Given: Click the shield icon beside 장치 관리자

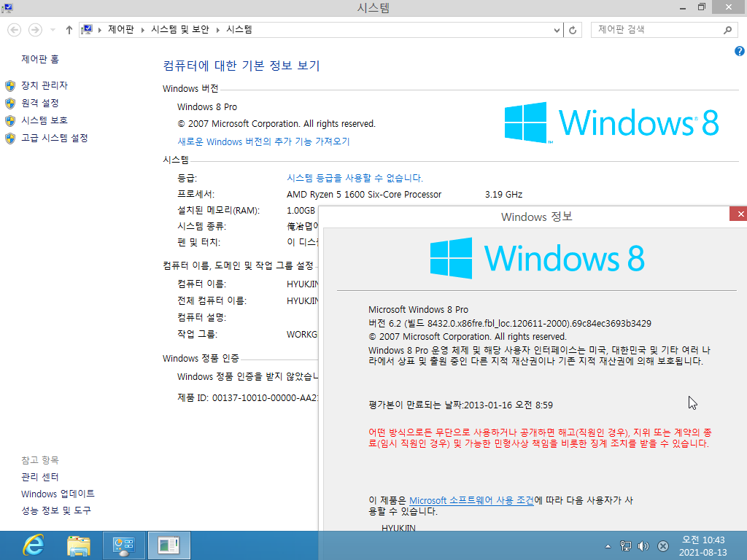Looking at the screenshot, I should click(x=10, y=86).
